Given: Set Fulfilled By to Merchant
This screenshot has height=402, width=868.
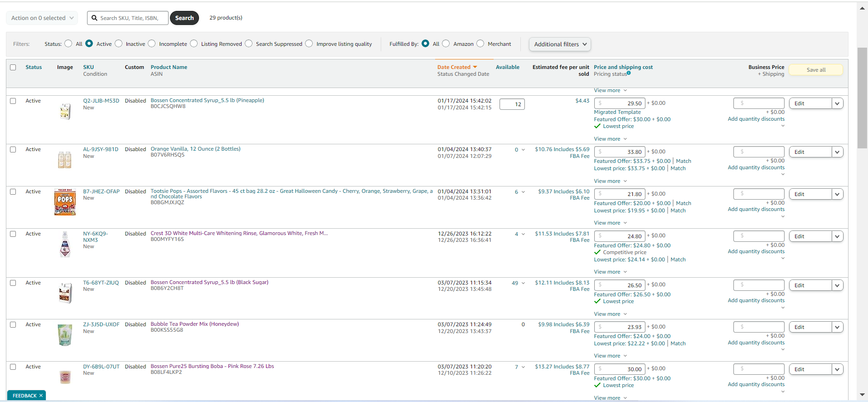Looking at the screenshot, I should point(480,44).
